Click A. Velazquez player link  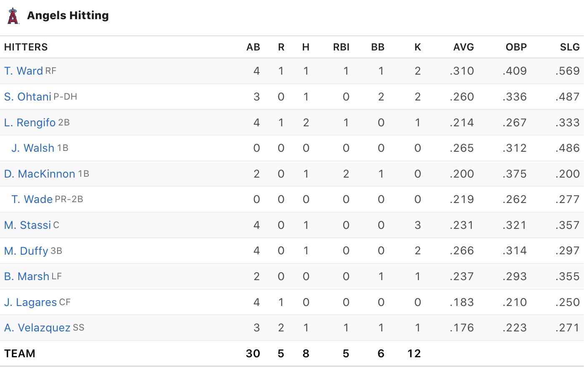37,328
